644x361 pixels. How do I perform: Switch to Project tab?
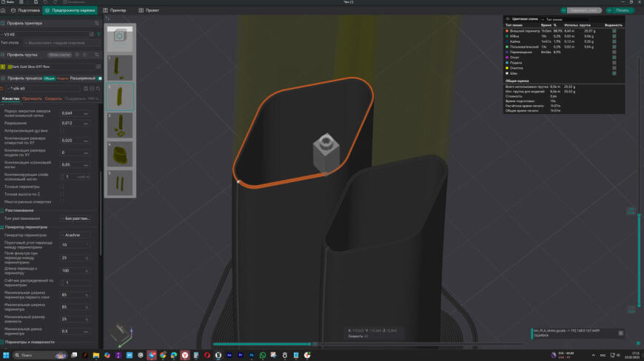149,10
